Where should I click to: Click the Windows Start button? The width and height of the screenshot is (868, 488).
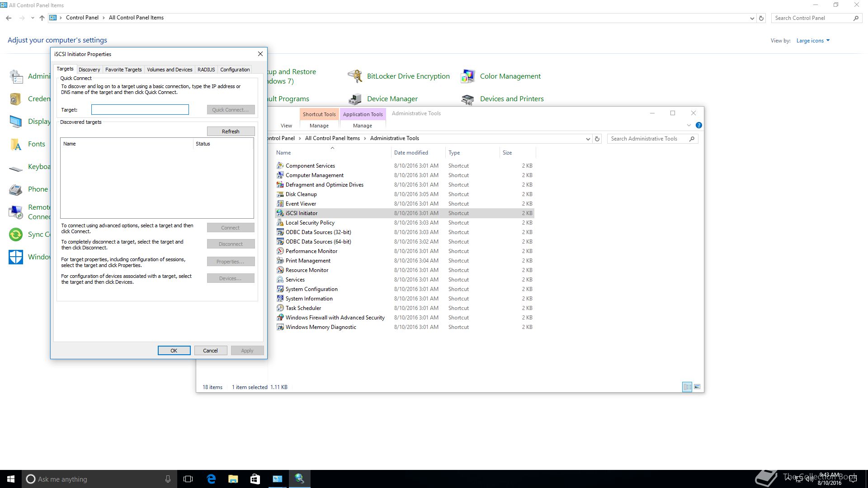11,479
